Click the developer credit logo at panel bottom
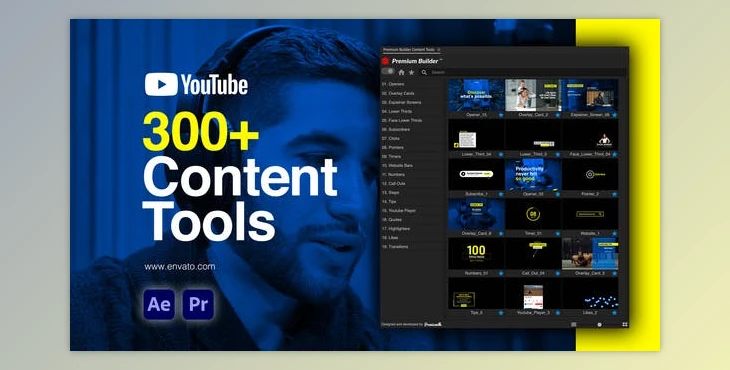Viewport: 730px width, 370px height. 433,324
